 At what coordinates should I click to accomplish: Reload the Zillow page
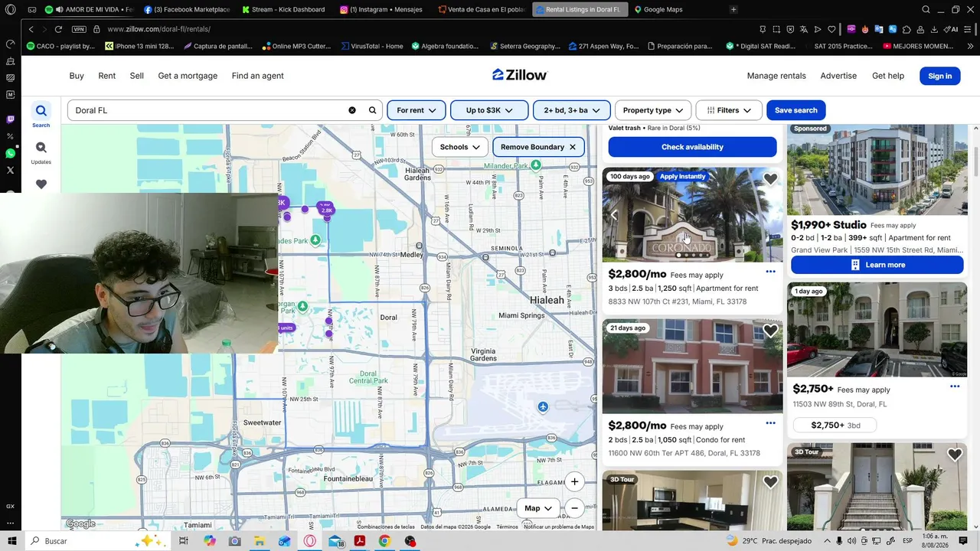58,29
